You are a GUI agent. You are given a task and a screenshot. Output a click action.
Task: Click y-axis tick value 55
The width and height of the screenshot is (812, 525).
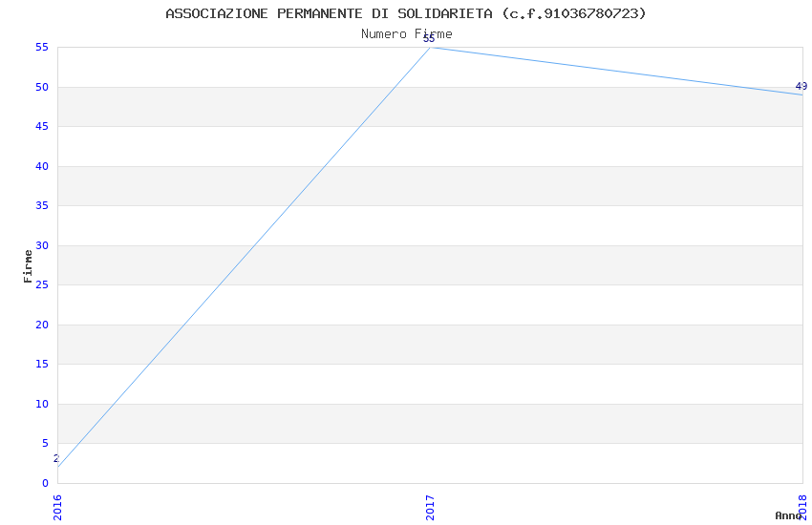pyautogui.click(x=42, y=47)
